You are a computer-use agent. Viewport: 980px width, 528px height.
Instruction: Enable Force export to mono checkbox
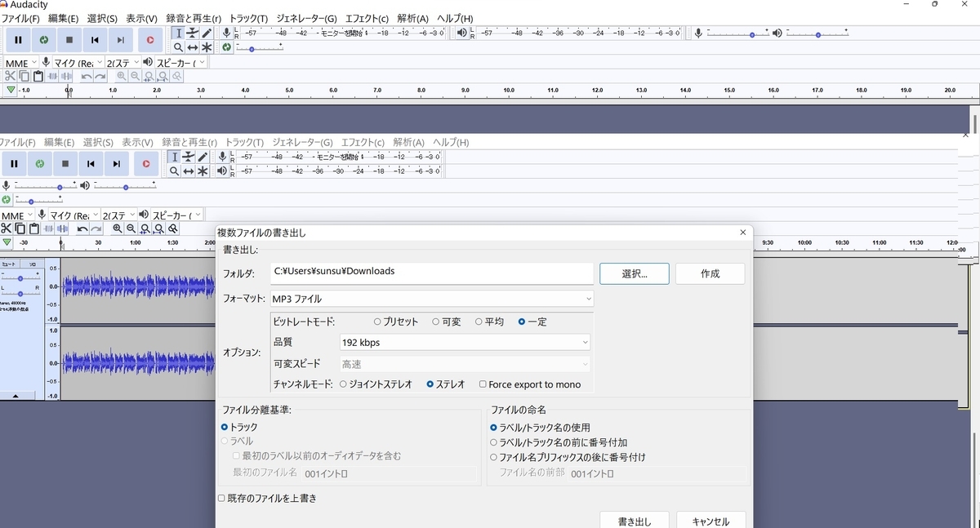click(x=530, y=384)
